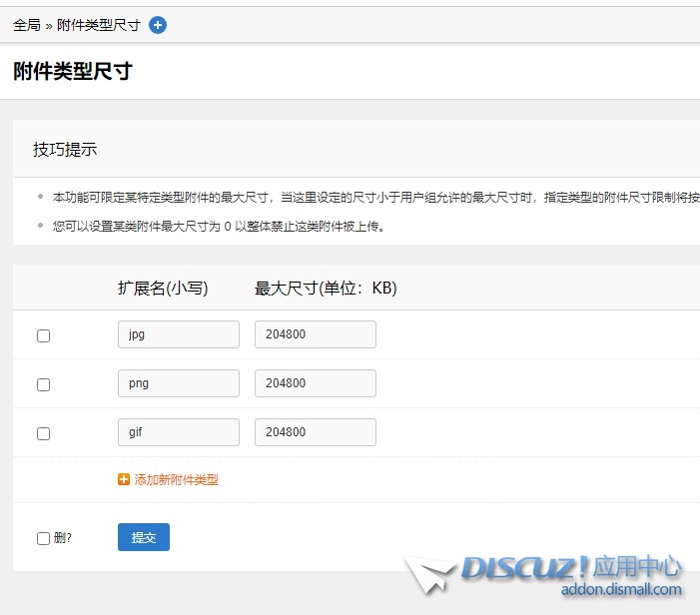Click the 204800 size field in png row

[x=315, y=383]
